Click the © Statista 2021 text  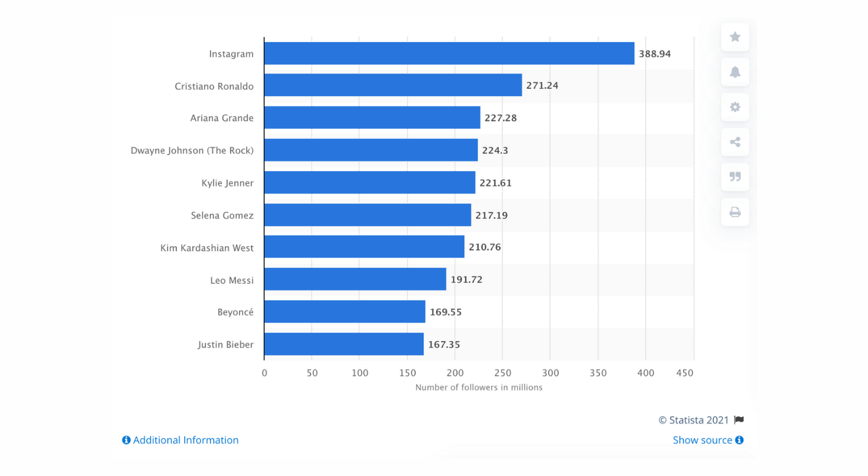694,420
